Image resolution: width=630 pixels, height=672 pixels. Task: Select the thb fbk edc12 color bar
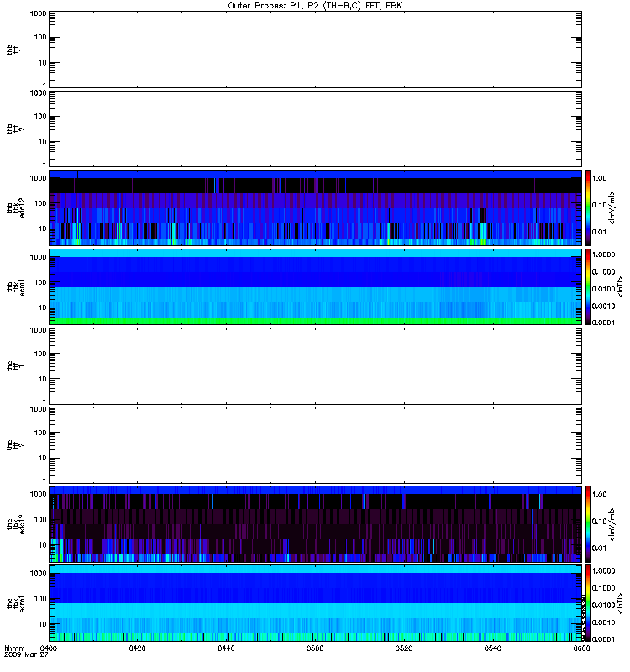tap(588, 207)
